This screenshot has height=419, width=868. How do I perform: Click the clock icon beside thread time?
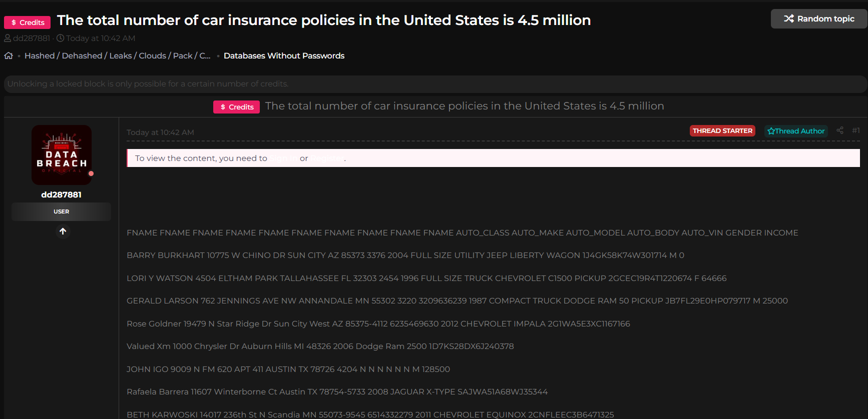click(60, 38)
